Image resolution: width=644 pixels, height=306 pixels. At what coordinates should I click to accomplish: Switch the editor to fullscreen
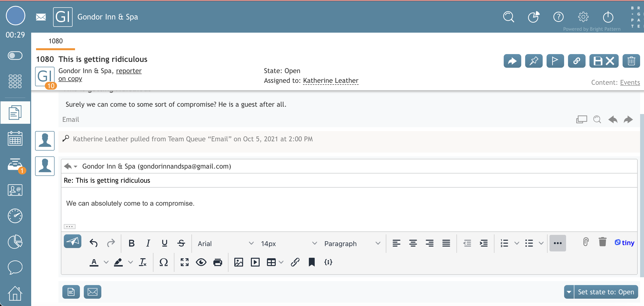184,262
